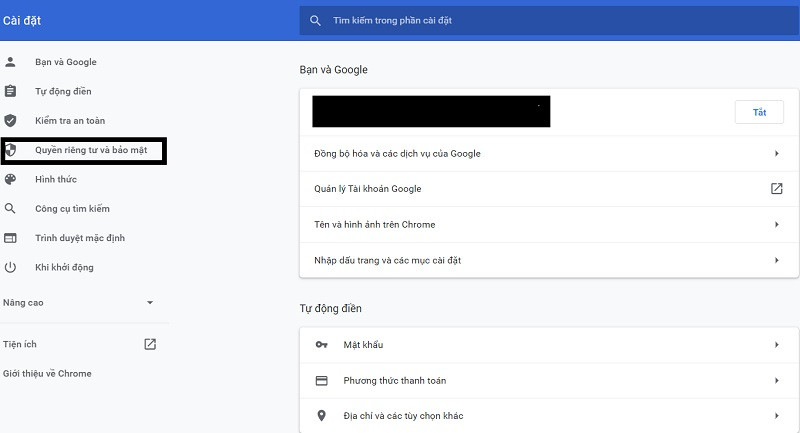Image resolution: width=800 pixels, height=433 pixels.
Task: Expand Đồng bộ hóa và các dịch vụ của Google
Action: [776, 153]
